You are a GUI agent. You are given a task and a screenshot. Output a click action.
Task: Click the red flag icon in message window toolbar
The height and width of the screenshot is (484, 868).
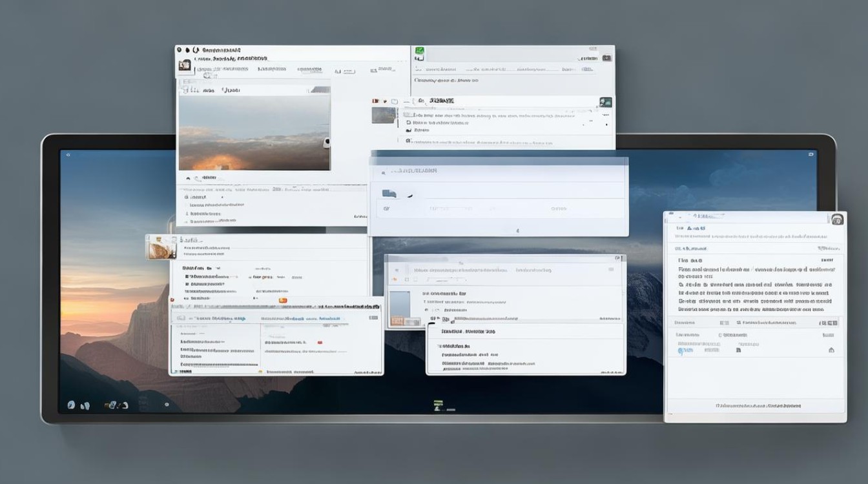click(376, 101)
